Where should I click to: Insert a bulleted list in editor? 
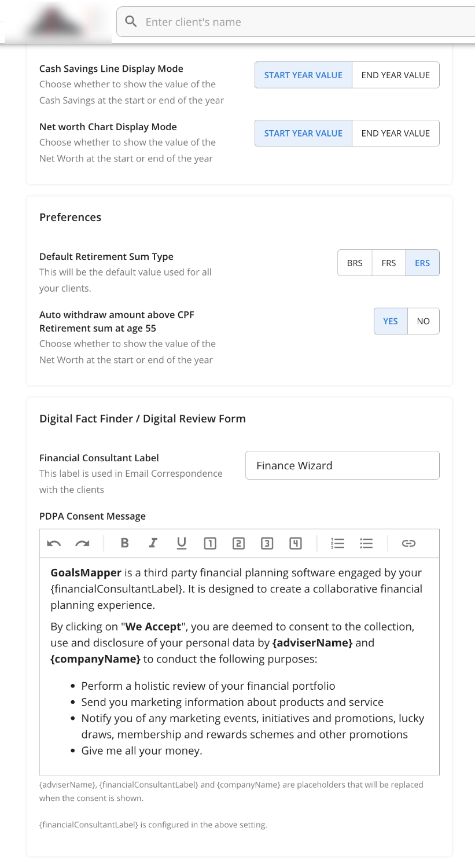pyautogui.click(x=366, y=543)
